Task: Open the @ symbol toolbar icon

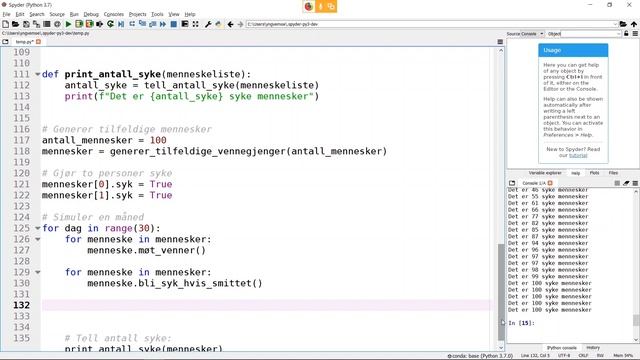Action: [x=57, y=24]
